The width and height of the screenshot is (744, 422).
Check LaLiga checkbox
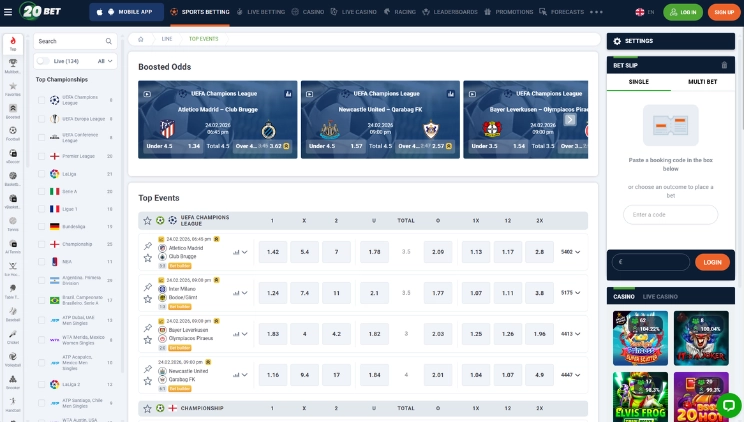click(41, 174)
